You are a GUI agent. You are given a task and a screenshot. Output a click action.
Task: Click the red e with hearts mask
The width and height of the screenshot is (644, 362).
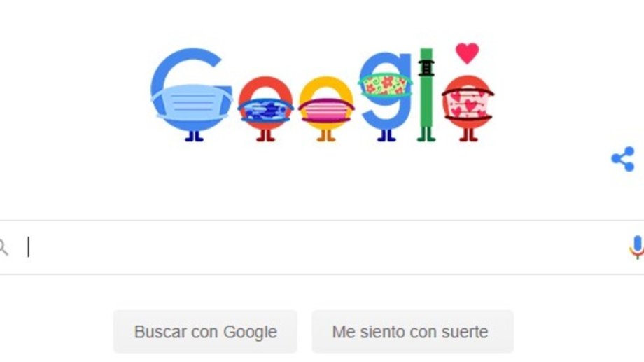(468, 103)
